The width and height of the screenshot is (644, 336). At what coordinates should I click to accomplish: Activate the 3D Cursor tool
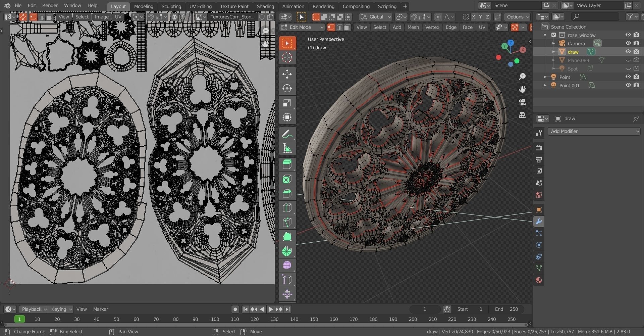coord(287,57)
